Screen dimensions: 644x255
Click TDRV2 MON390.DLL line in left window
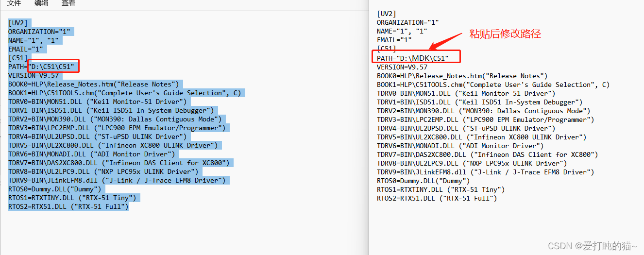point(115,119)
